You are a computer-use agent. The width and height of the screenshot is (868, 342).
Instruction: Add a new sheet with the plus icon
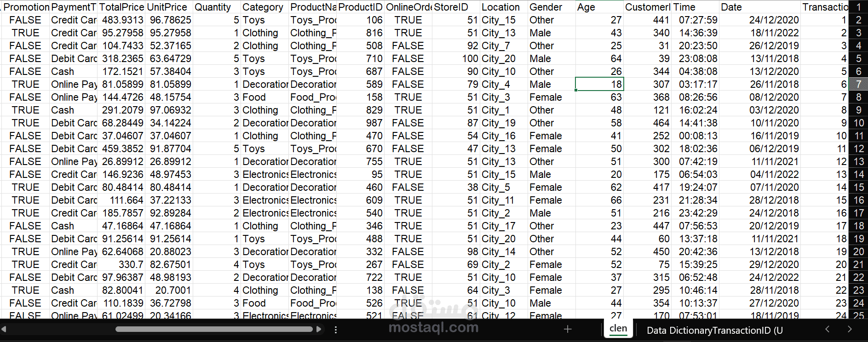pyautogui.click(x=568, y=329)
